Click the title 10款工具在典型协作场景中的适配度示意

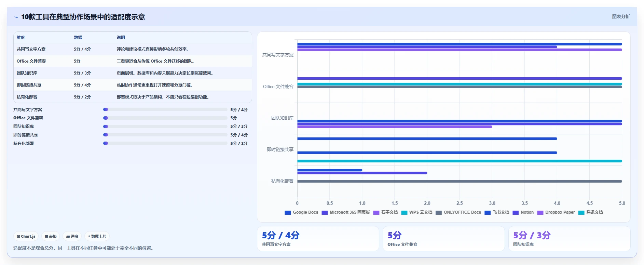(x=83, y=17)
